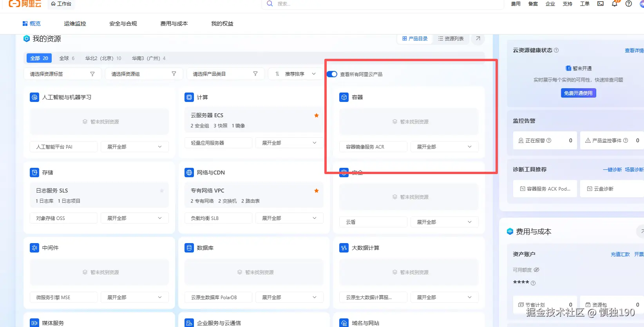Expand 展开全部 in the 计算 card
Screen dimensions: 644x327
[289, 143]
